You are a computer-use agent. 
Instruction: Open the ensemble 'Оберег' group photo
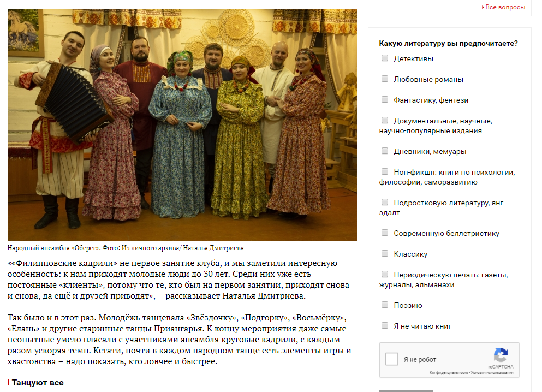click(182, 125)
